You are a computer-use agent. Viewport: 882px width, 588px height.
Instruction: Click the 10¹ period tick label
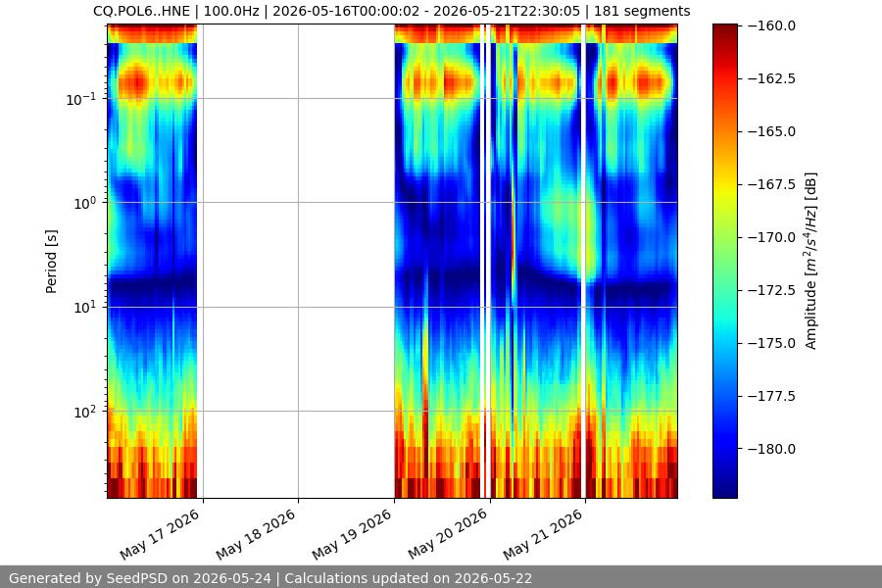(85, 307)
